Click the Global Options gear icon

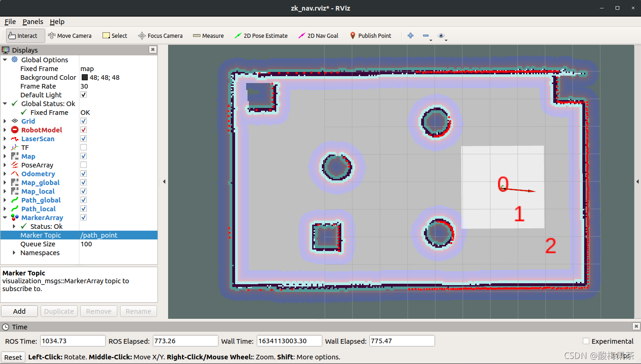coord(15,60)
